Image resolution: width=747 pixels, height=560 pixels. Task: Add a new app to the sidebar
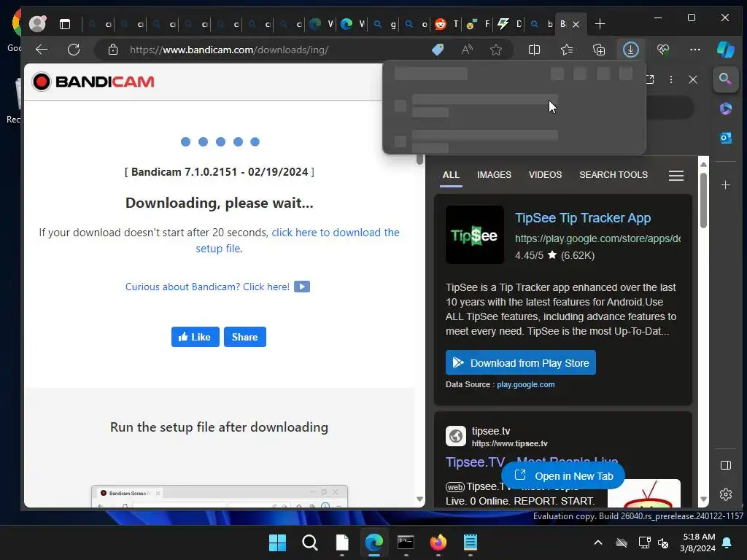pyautogui.click(x=726, y=184)
